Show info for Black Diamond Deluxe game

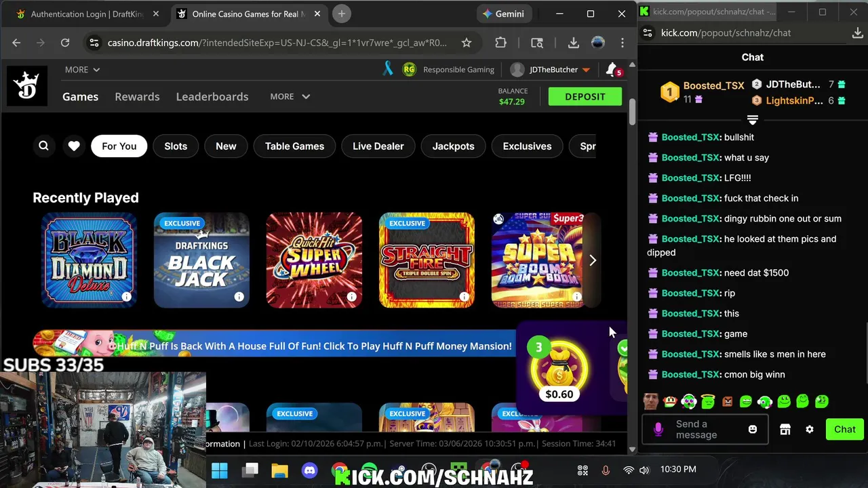coord(126,297)
